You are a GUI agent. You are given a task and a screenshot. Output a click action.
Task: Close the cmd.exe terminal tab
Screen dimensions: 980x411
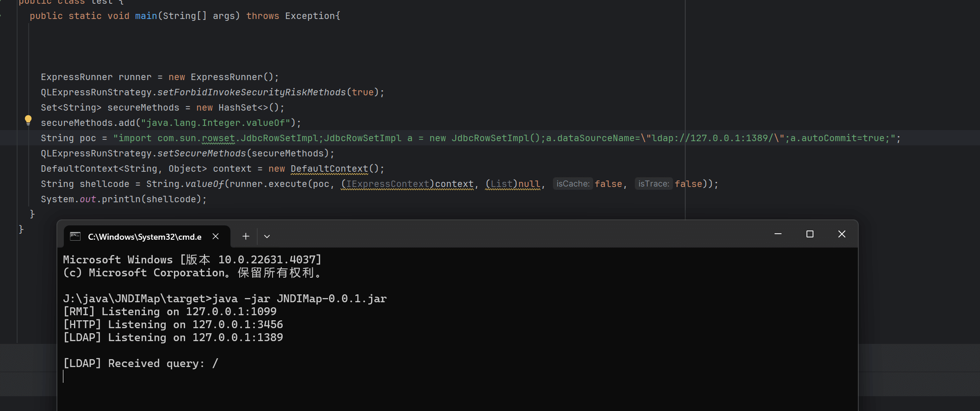click(x=216, y=237)
